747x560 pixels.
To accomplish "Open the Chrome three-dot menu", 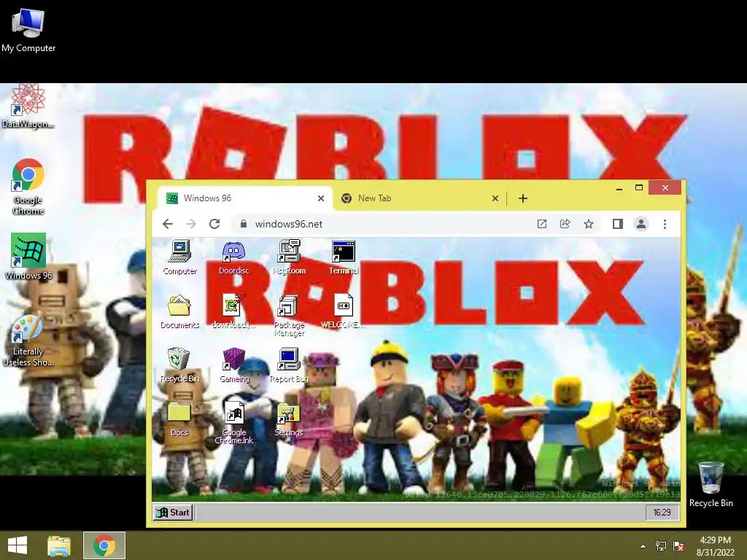I will pos(665,224).
